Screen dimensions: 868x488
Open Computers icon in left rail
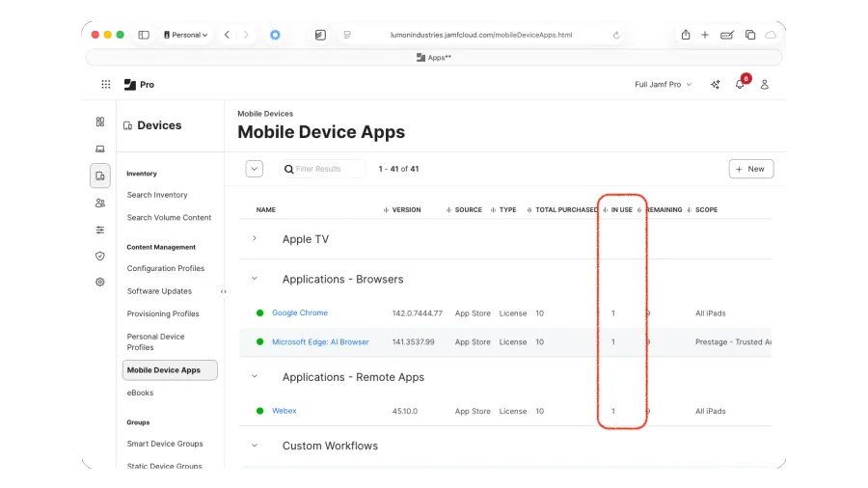[100, 149]
